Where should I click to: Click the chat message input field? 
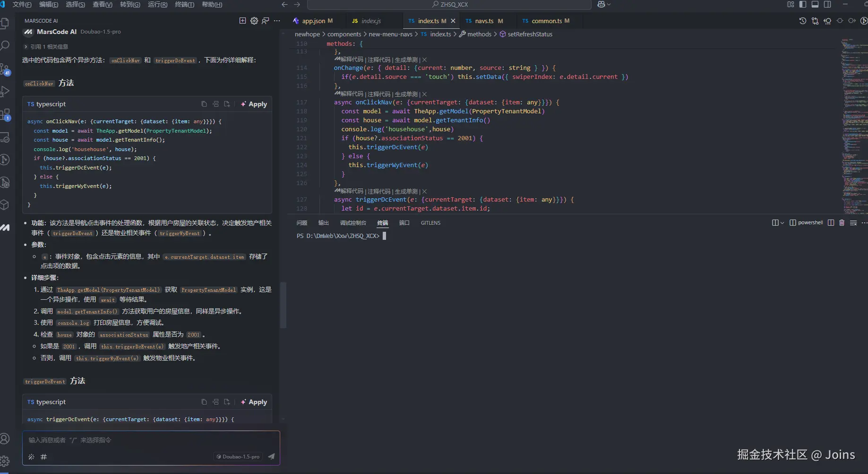(151, 440)
